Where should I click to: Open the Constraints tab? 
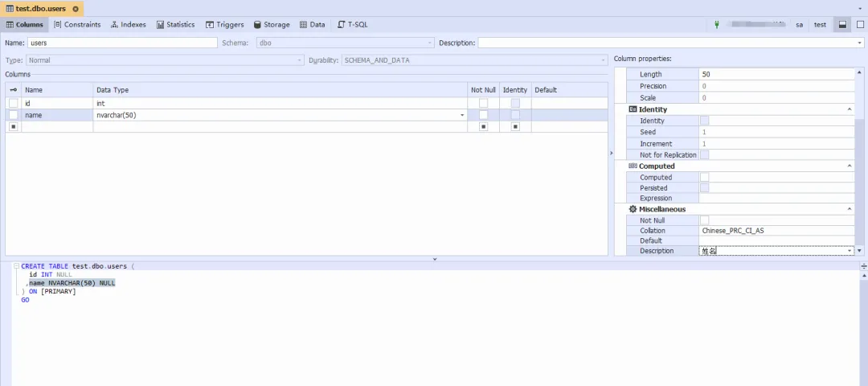[x=77, y=25]
